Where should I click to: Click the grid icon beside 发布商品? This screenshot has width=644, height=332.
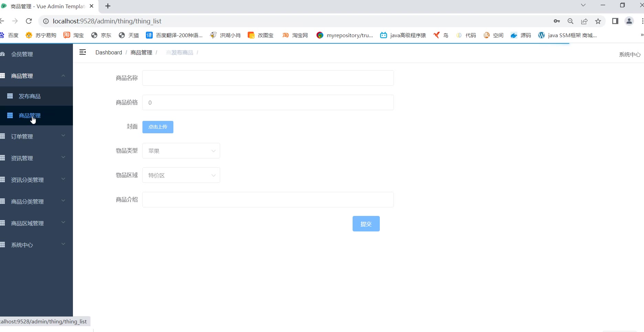10,96
